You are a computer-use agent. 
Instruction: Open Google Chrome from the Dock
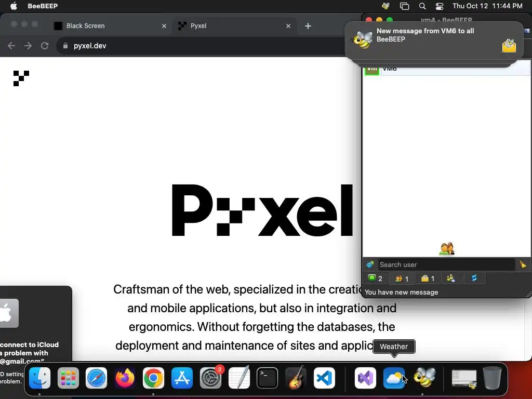coord(153,378)
